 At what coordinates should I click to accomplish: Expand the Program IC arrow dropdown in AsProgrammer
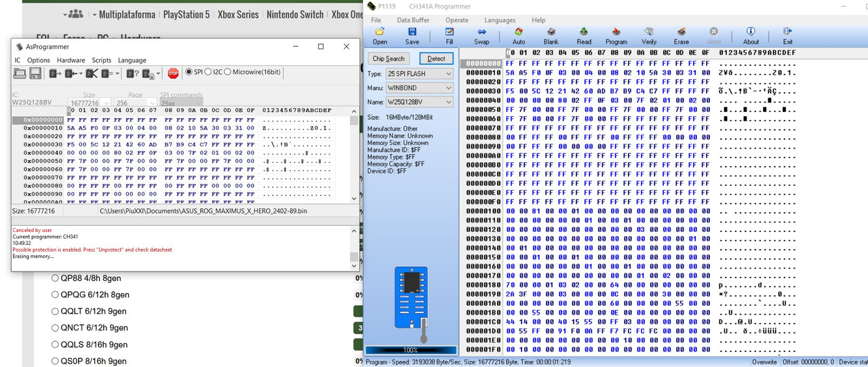click(81, 73)
